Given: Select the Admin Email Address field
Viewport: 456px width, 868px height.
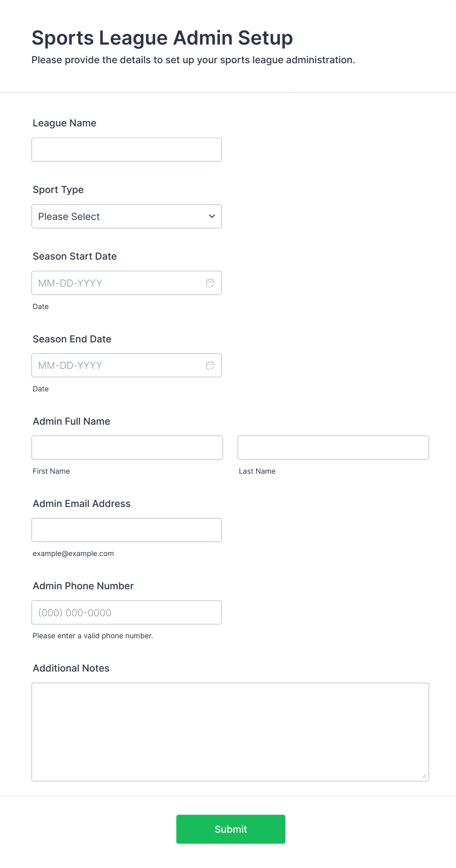Looking at the screenshot, I should 127,530.
